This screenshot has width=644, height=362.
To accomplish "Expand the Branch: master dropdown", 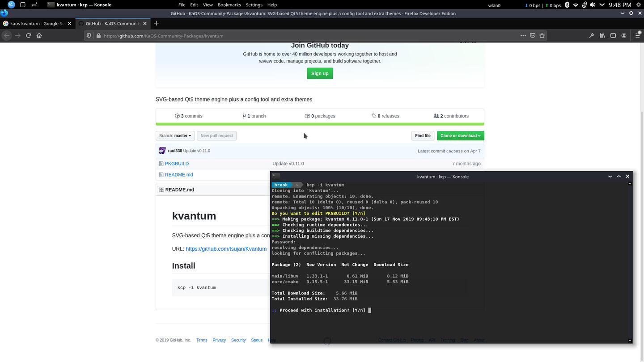I will [175, 135].
